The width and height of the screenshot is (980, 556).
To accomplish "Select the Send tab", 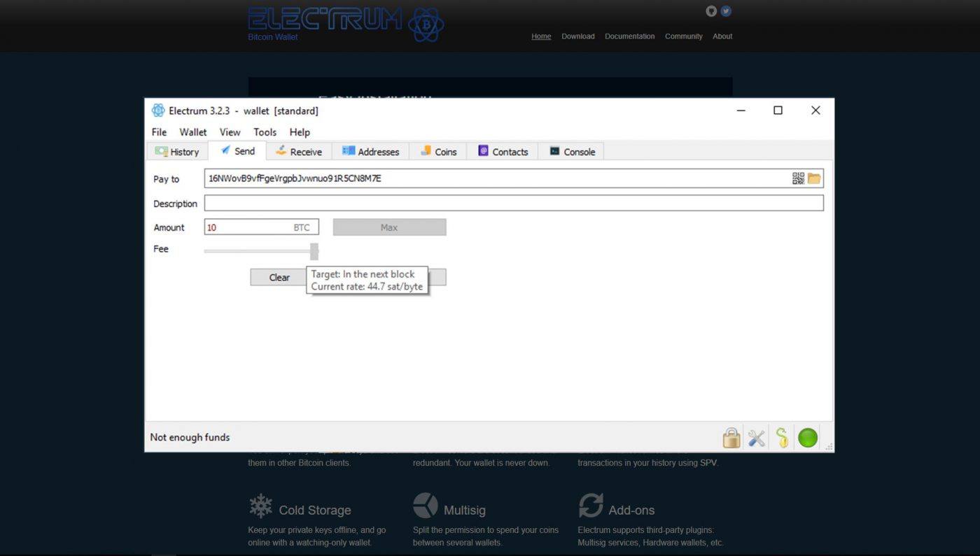I will [237, 150].
